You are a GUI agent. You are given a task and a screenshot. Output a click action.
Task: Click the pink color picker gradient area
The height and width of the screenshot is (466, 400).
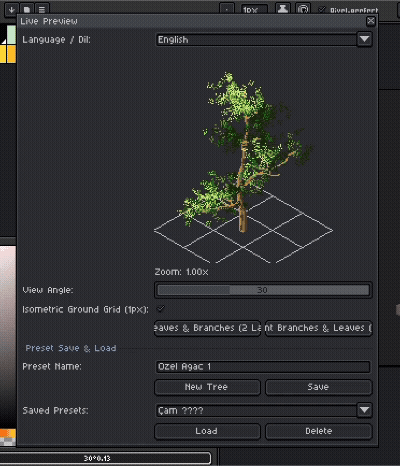click(x=8, y=337)
